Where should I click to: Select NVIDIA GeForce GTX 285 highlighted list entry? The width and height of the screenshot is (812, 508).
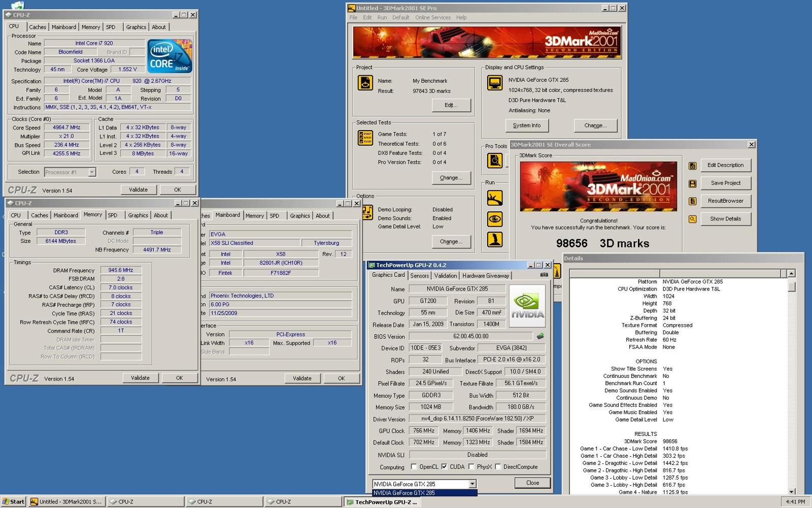click(x=424, y=493)
